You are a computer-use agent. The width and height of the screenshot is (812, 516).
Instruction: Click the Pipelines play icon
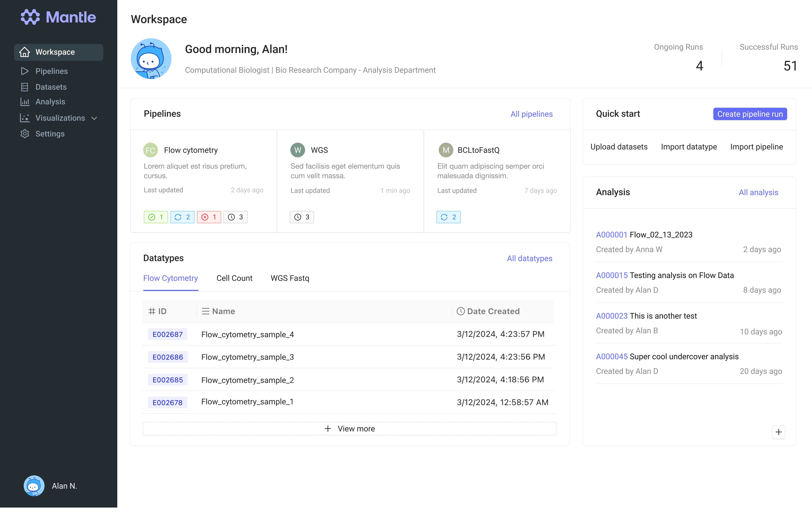pyautogui.click(x=25, y=71)
